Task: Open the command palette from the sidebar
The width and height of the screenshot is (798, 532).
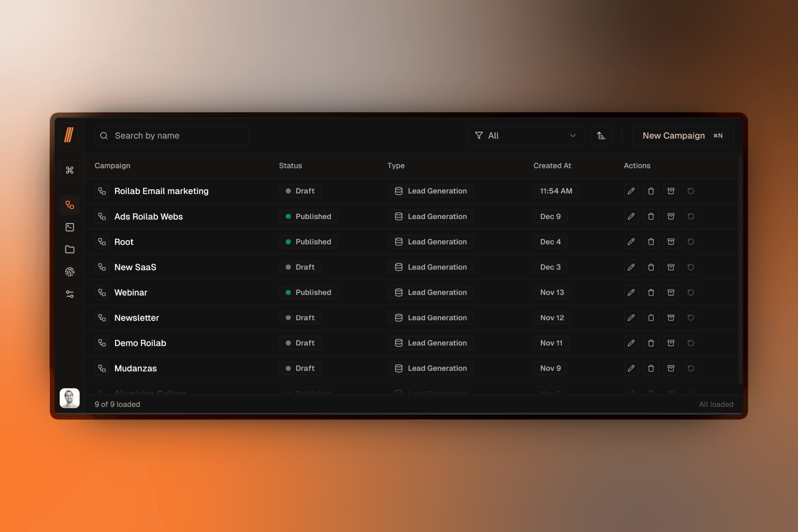Action: click(x=69, y=170)
